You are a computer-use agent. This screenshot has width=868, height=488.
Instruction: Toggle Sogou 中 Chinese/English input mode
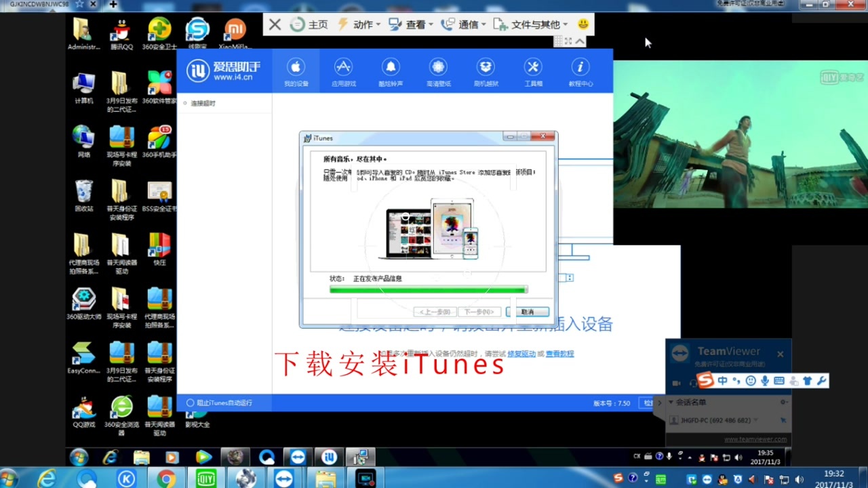pos(723,381)
